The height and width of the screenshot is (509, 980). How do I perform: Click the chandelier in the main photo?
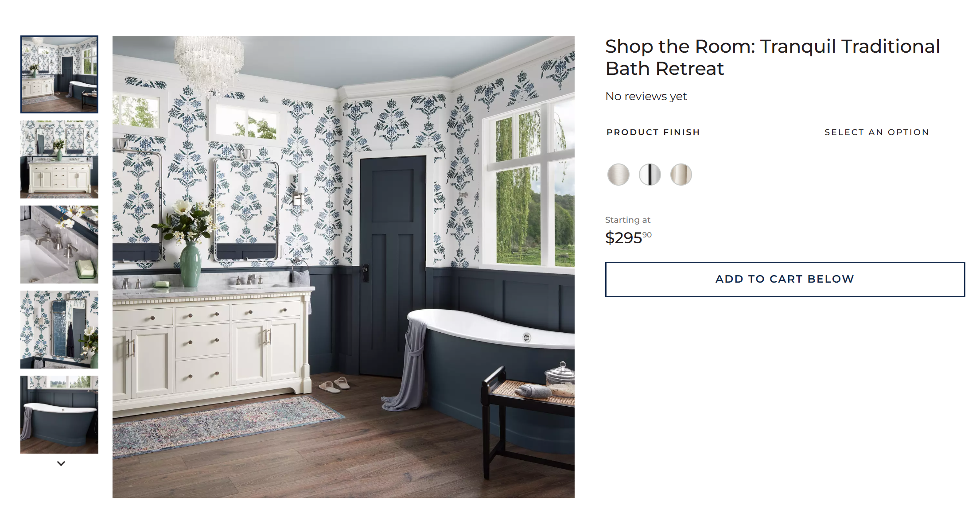coord(208,62)
